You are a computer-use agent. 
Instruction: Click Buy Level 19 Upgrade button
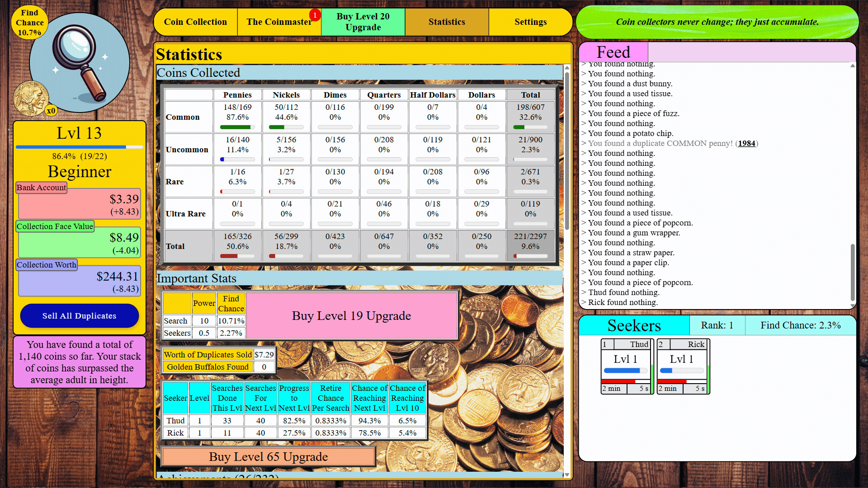coord(351,315)
